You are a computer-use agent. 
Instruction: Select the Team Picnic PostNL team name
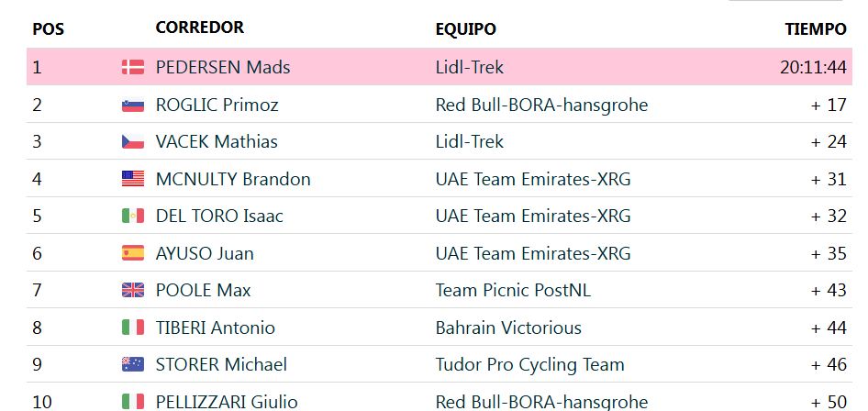[x=513, y=290]
